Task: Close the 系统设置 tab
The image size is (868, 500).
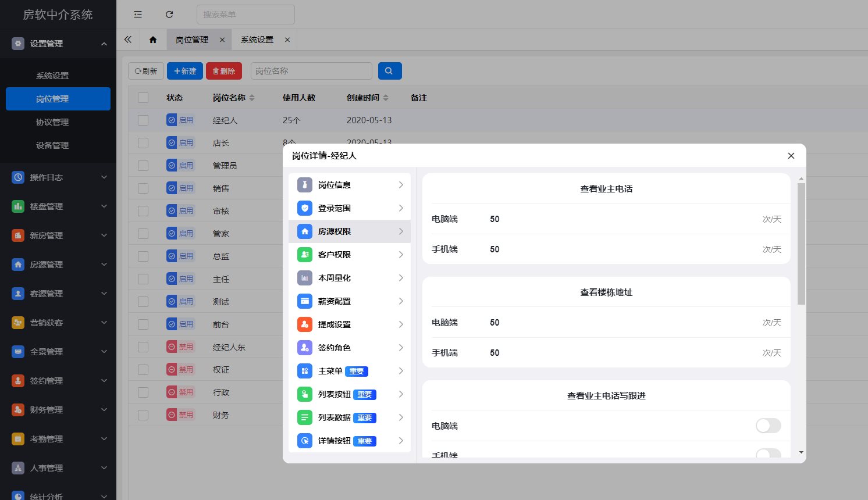Action: tap(287, 40)
